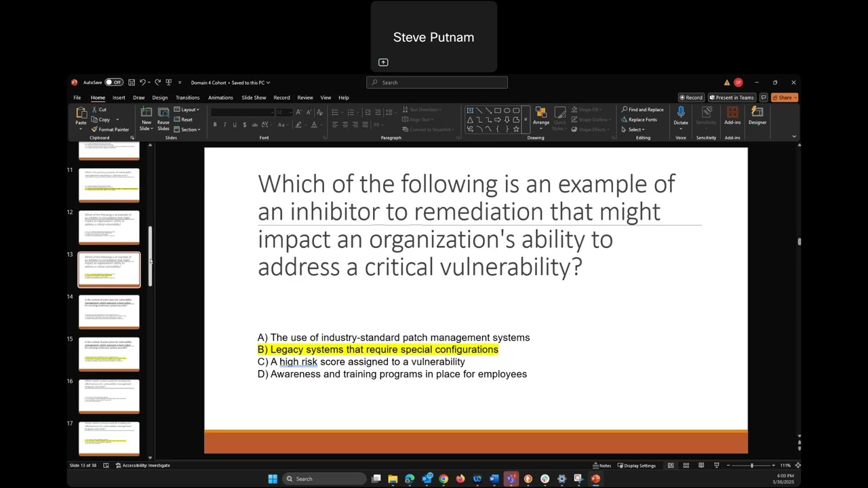Select slide 12 thumbnail
The width and height of the screenshot is (868, 488).
109,228
